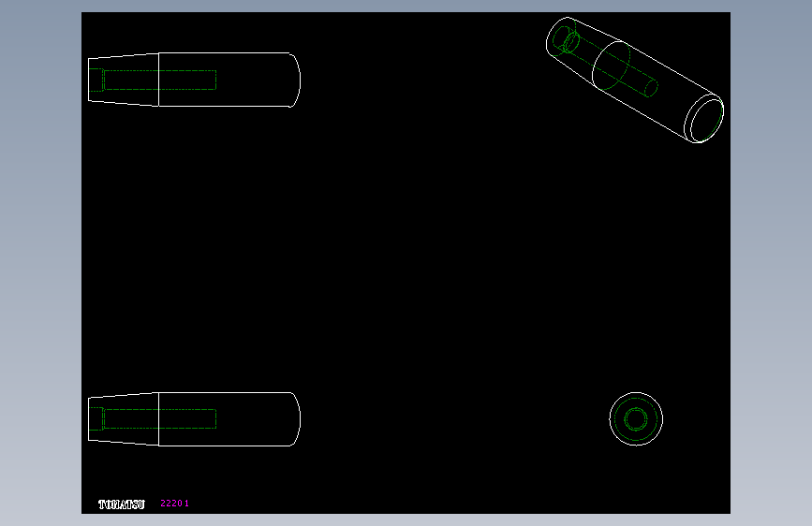This screenshot has width=812, height=526.
Task: Select the isometric 3D view of the handle
Action: (635, 80)
